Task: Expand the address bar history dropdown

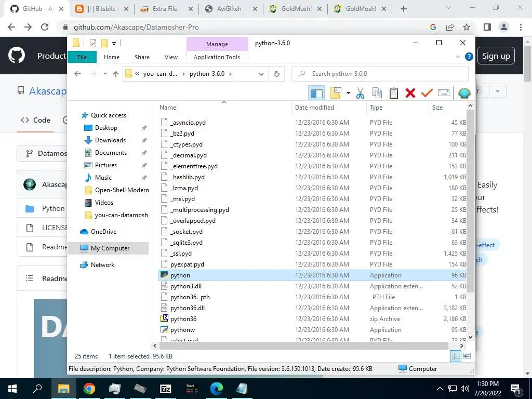Action: [261, 74]
